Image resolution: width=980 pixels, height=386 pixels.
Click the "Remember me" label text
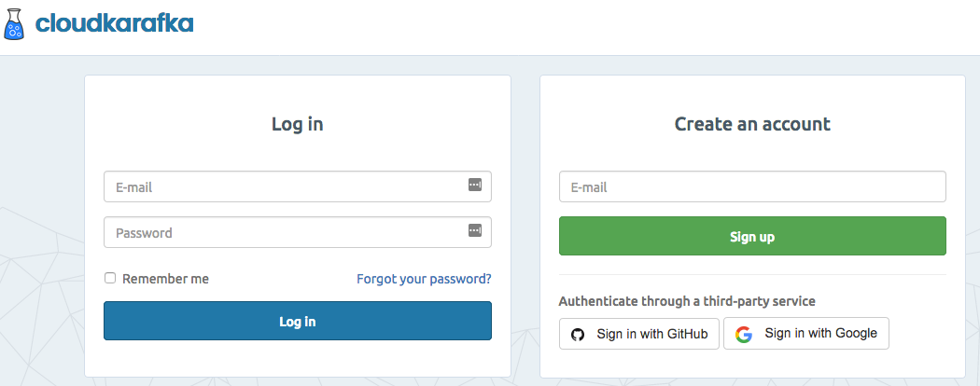click(x=165, y=279)
